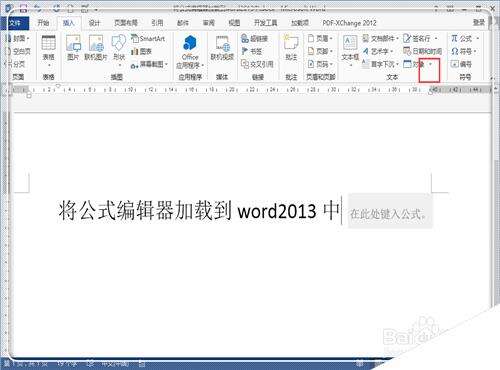The width and height of the screenshot is (500, 370).
Task: Switch to the Design (设计) tab
Action: 94,23
